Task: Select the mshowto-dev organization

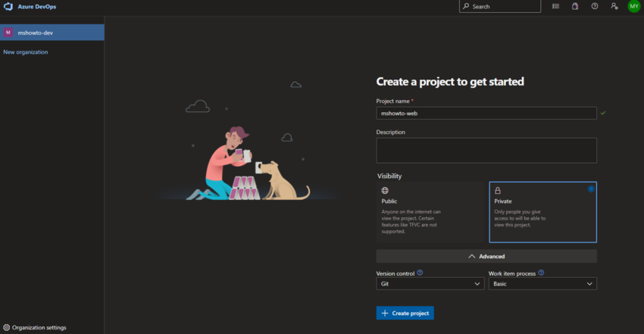Action: pyautogui.click(x=52, y=33)
